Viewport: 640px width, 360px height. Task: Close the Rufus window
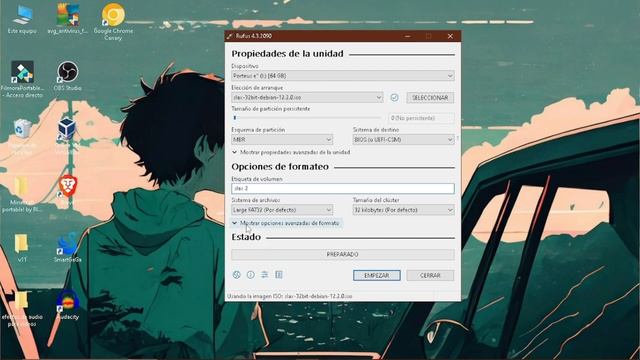tap(450, 36)
